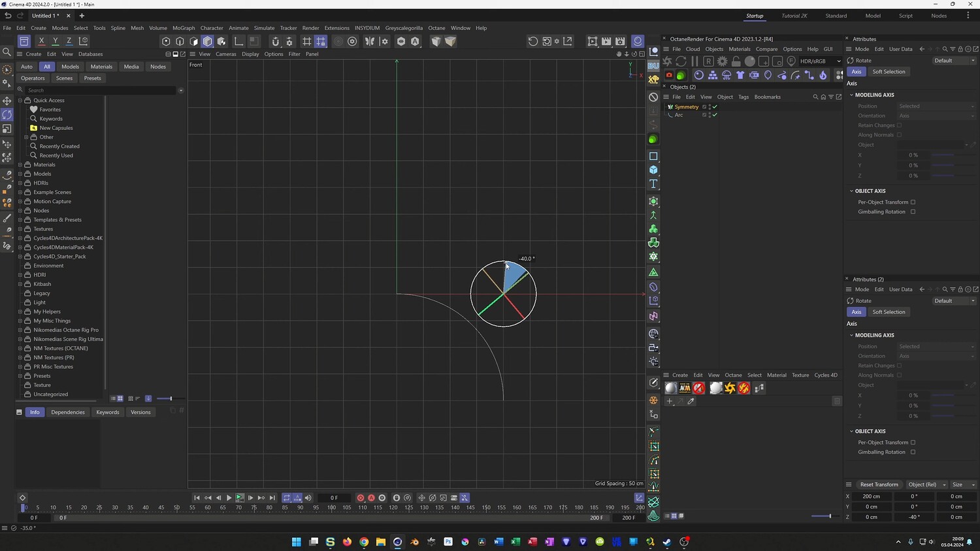This screenshot has height=551, width=980.
Task: Open the HDR/sRGB dropdown
Action: tap(821, 61)
